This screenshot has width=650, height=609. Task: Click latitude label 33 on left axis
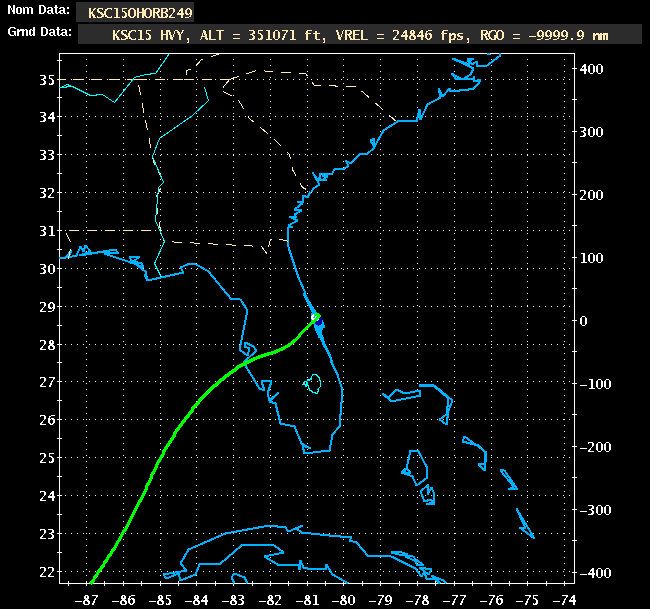click(47, 155)
